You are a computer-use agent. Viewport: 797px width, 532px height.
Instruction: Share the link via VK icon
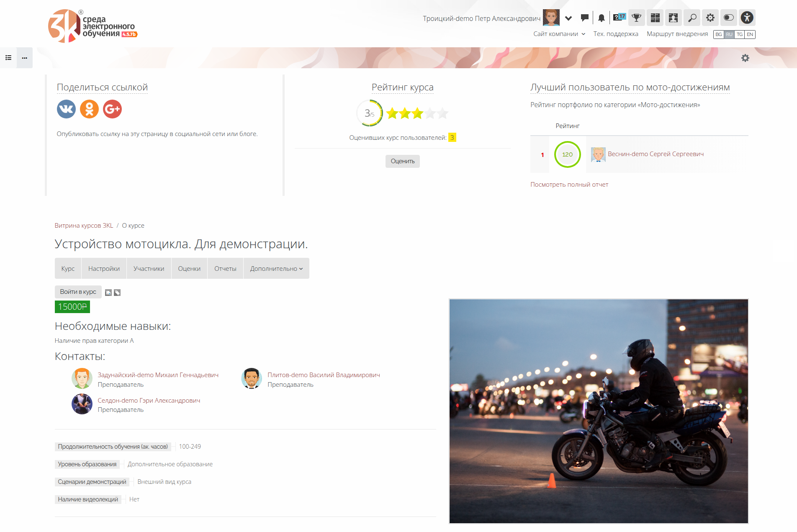[x=66, y=109]
